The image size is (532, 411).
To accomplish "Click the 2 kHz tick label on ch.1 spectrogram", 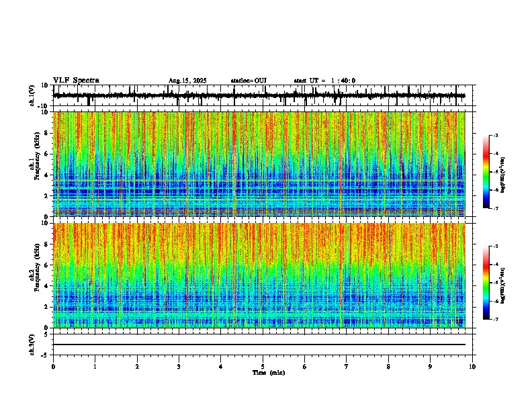I will coord(47,195).
